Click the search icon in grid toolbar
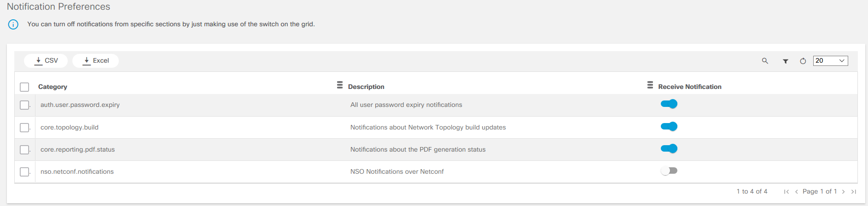Viewport: 868px width, 206px height. pyautogui.click(x=765, y=61)
